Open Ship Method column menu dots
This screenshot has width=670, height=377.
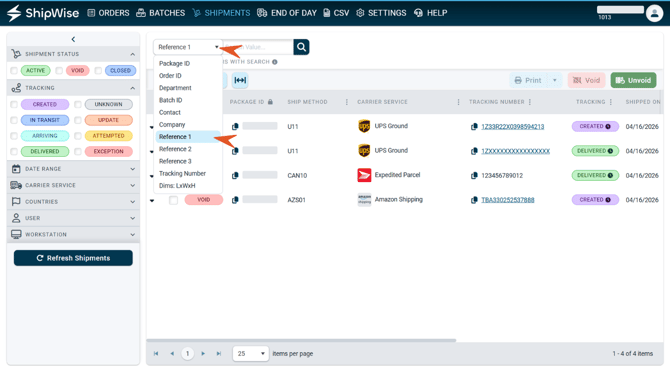(x=347, y=102)
